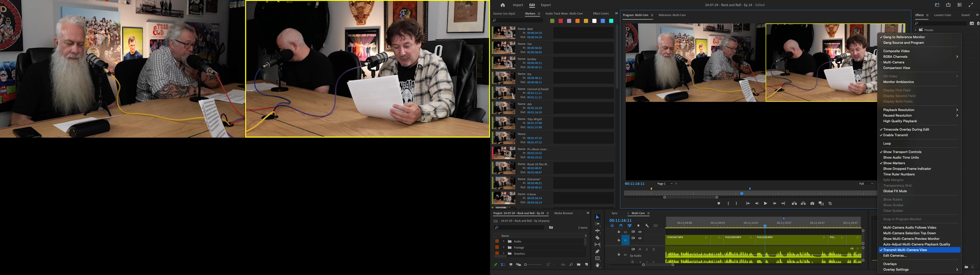This screenshot has width=980, height=275.
Task: Select the Razor tool
Action: 597,238
